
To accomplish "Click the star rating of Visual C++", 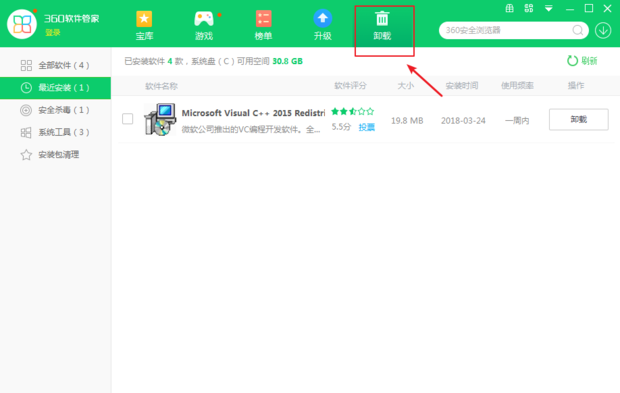I will point(352,111).
